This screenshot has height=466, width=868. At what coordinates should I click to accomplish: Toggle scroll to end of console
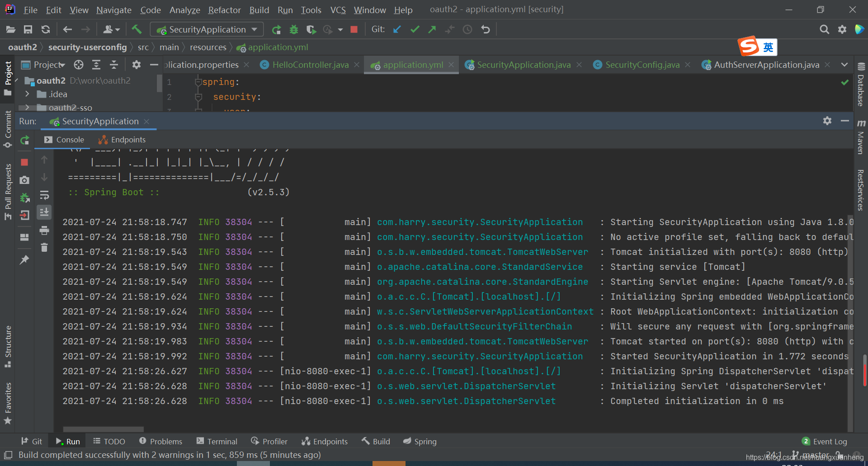[x=44, y=212]
